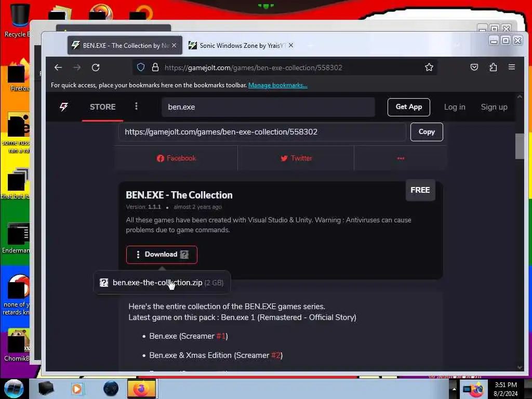Image resolution: width=532 pixels, height=399 pixels.
Task: Close the BEN.EXE - The Collection tab
Action: [174, 45]
